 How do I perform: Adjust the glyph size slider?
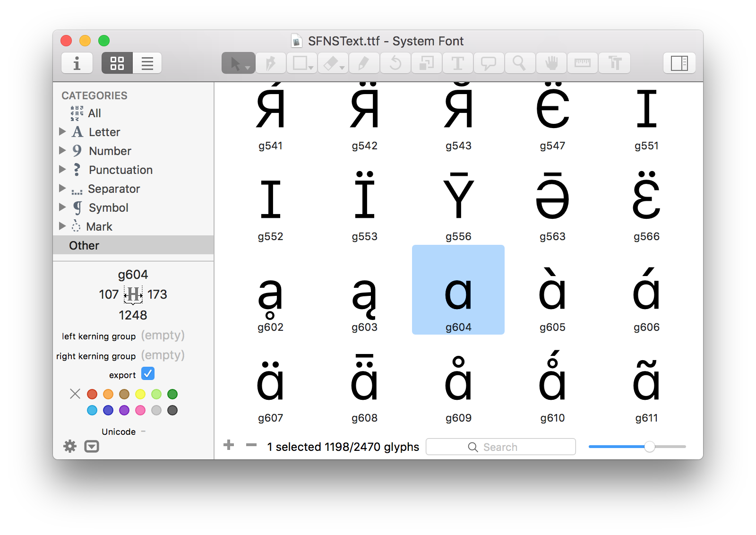(x=650, y=447)
